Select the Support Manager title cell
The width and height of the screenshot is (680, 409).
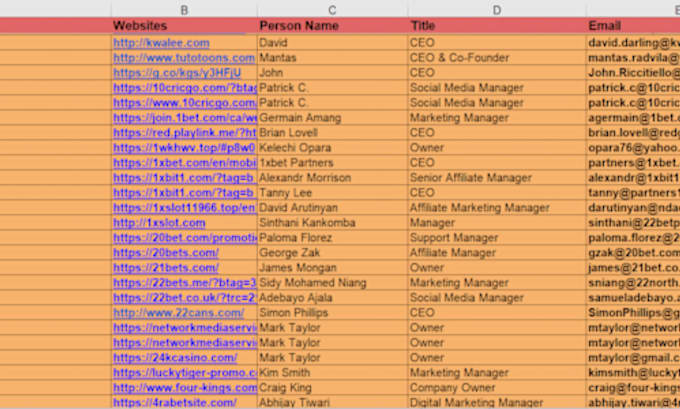(x=497, y=237)
